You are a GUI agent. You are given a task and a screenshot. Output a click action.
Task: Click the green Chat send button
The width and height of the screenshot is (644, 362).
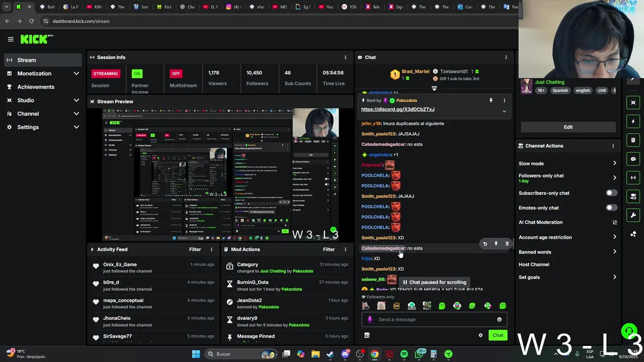click(498, 335)
